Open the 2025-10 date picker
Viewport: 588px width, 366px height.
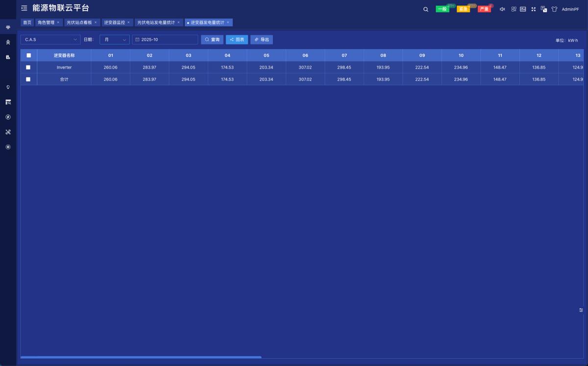(x=165, y=39)
